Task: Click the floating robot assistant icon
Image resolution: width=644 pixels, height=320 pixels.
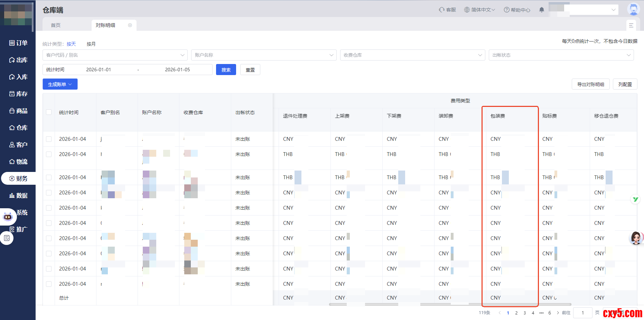Action: (8, 217)
